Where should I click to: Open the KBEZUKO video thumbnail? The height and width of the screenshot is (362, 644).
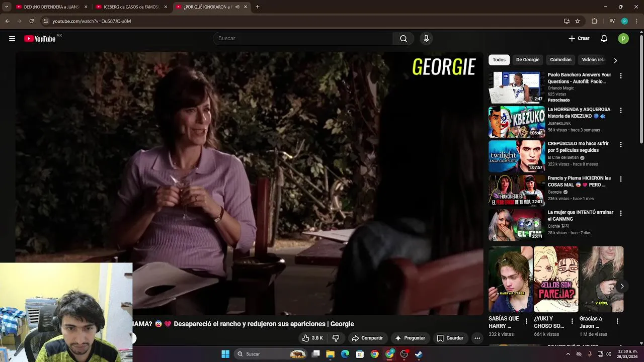point(517,122)
